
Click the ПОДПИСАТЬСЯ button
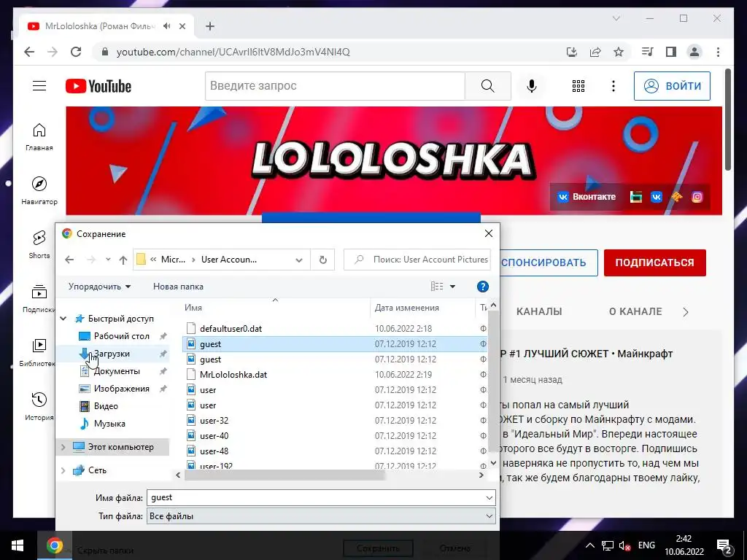[x=654, y=262]
